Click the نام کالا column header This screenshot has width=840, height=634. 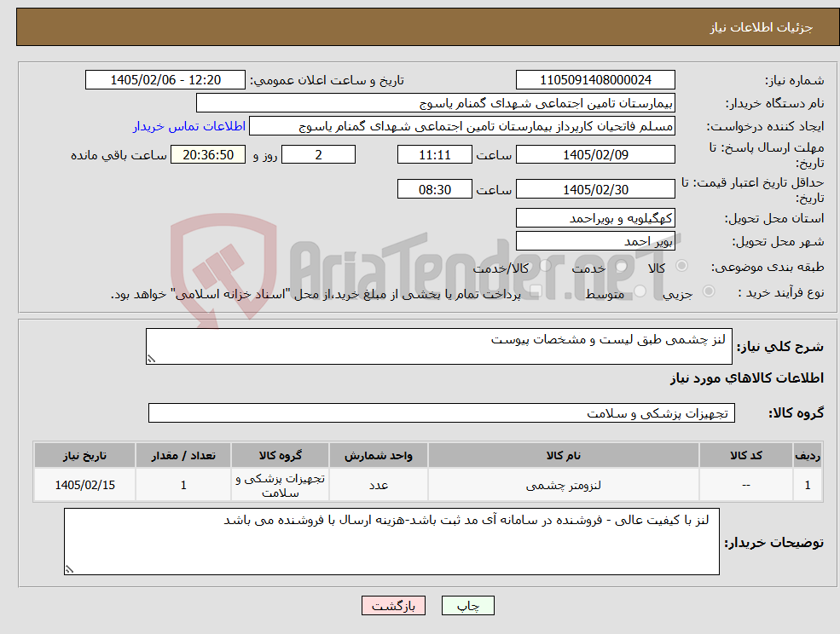(x=563, y=455)
